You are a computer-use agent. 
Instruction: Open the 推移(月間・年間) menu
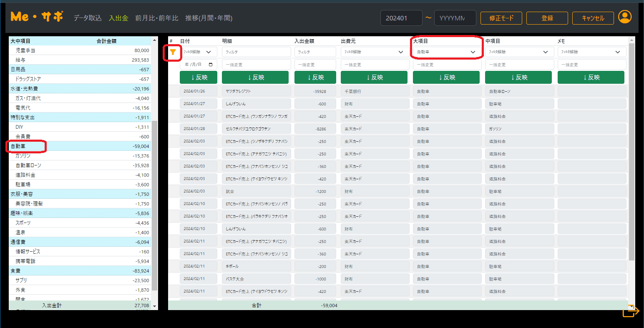[x=209, y=18]
